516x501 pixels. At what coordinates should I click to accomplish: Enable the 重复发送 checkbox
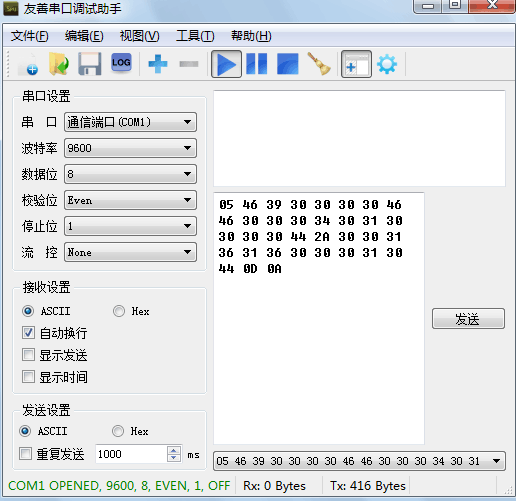[x=26, y=454]
